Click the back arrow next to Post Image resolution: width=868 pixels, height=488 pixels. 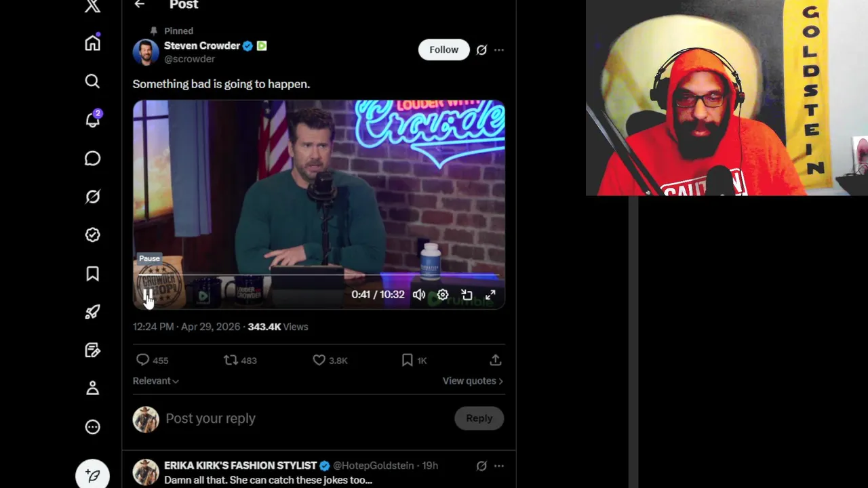point(140,5)
